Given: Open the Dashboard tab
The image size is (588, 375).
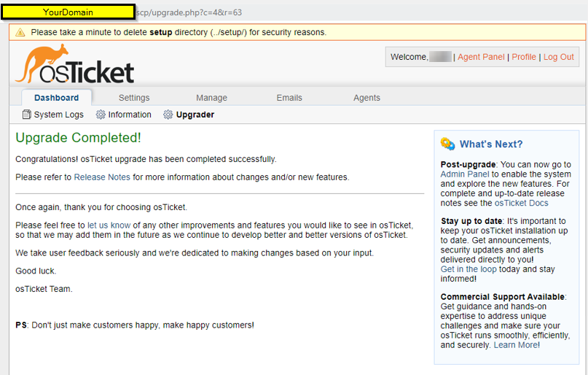Looking at the screenshot, I should tap(56, 98).
